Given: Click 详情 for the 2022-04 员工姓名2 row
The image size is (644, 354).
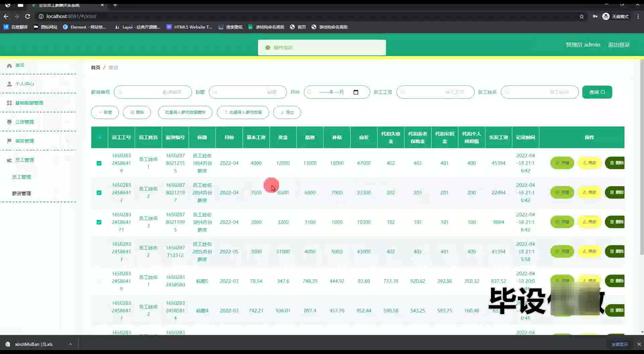Looking at the screenshot, I should 562,192.
